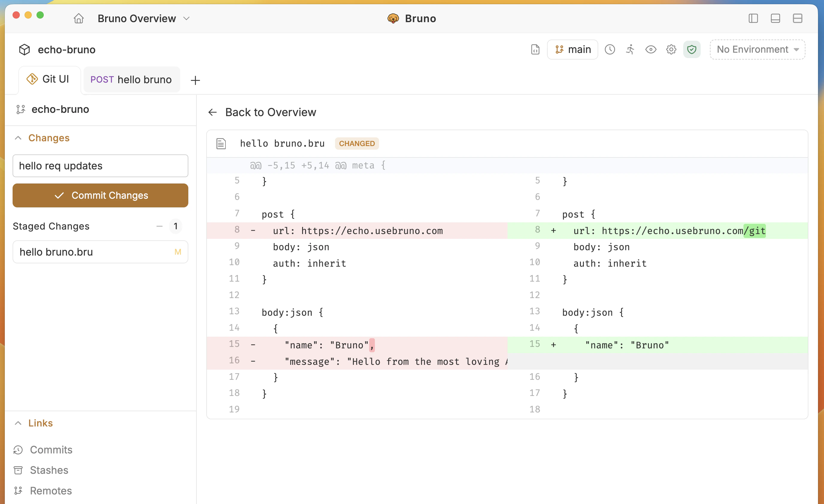Click the Commit Changes button
This screenshot has height=504, width=824.
(x=100, y=195)
